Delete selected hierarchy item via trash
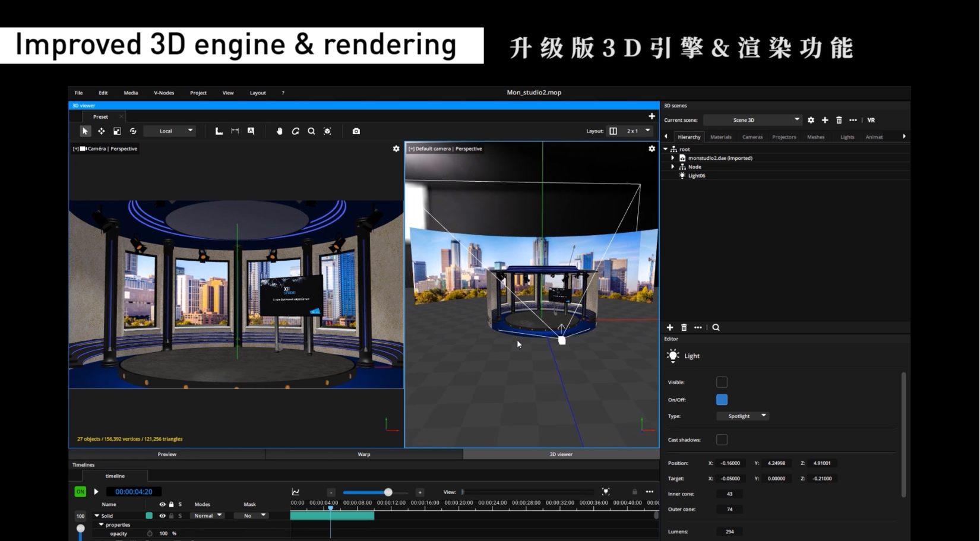 click(x=684, y=328)
